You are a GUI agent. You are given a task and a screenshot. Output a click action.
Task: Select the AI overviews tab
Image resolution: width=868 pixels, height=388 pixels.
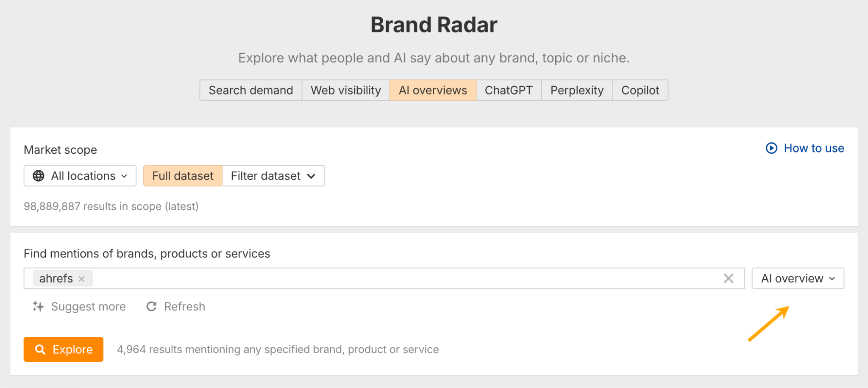[432, 90]
